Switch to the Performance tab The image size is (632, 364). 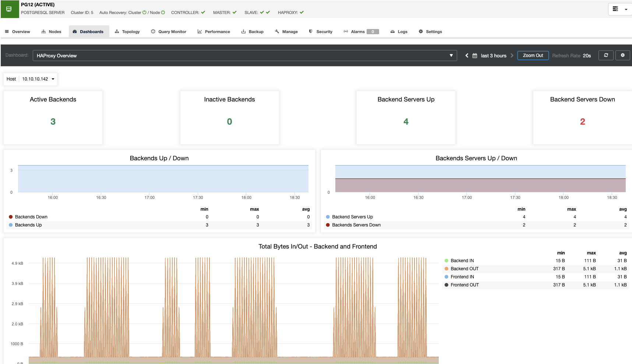(x=213, y=32)
